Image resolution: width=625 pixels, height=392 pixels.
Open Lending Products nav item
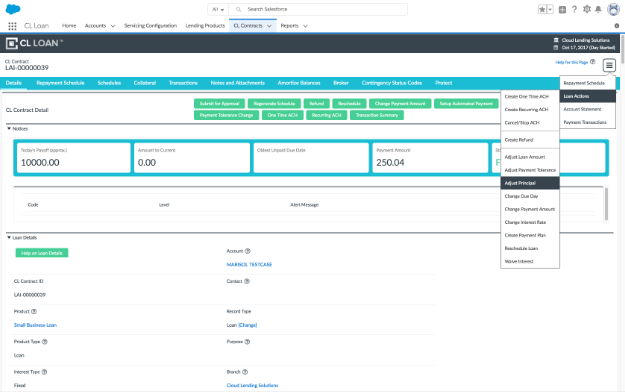[x=205, y=26]
